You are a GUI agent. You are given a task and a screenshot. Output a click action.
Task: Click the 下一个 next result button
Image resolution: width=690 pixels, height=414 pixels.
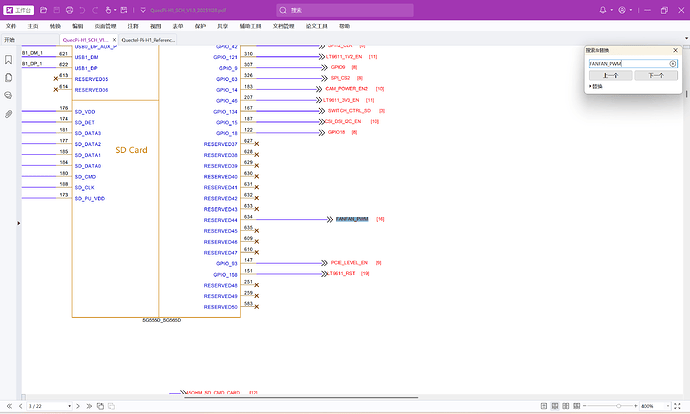click(656, 76)
